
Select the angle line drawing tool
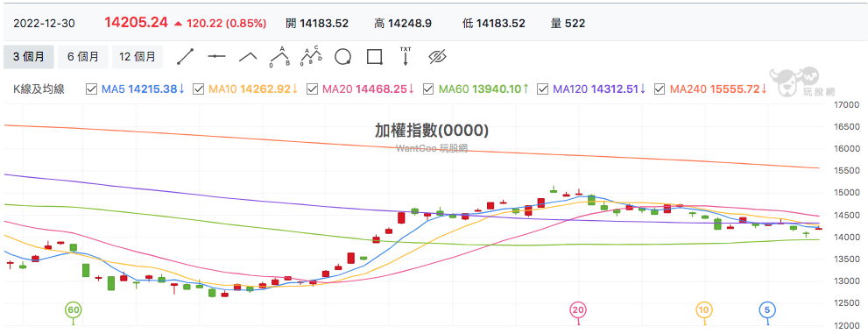pos(249,56)
